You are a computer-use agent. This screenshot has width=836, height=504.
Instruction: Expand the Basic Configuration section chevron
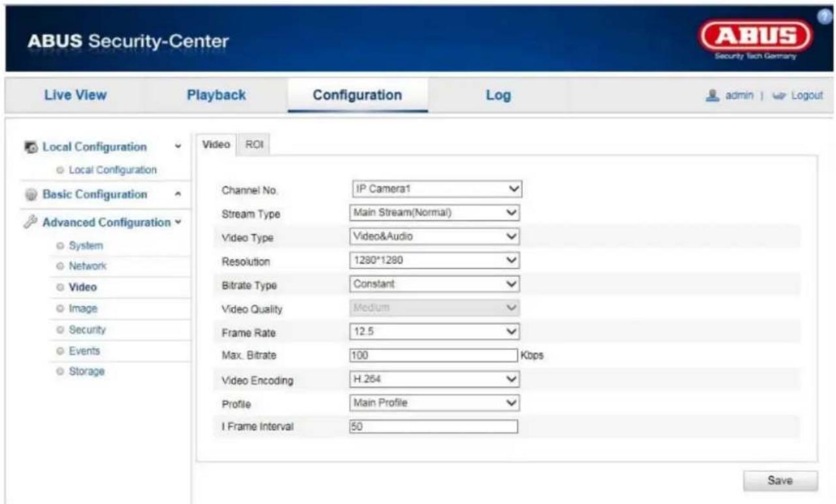click(178, 194)
